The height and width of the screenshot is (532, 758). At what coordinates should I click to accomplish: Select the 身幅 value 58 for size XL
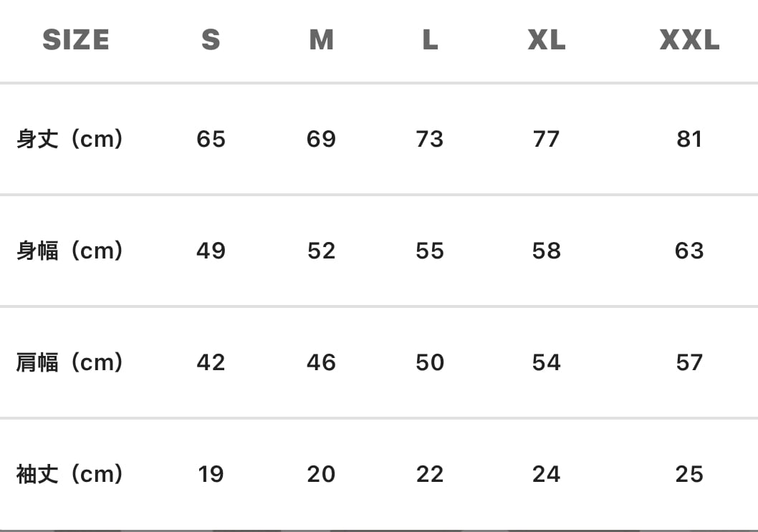click(546, 251)
